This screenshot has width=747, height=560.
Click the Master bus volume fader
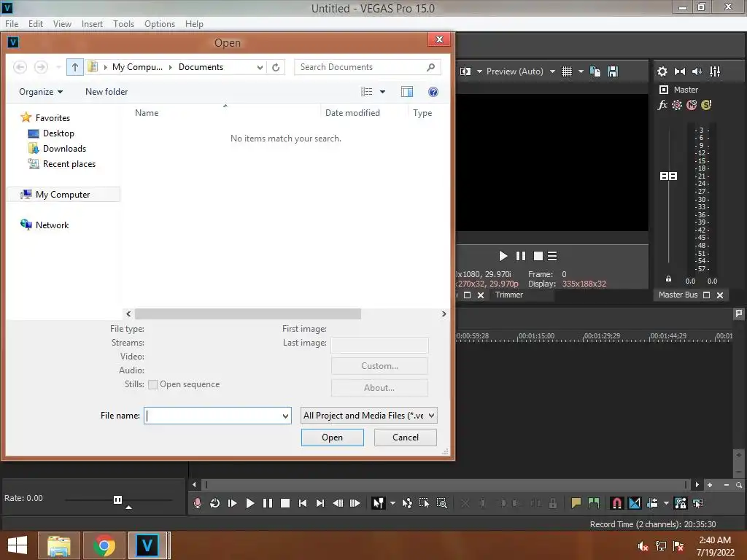point(668,176)
